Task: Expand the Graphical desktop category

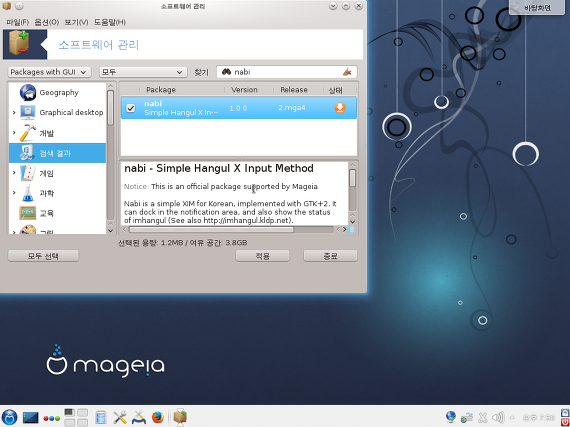Action: [x=14, y=113]
